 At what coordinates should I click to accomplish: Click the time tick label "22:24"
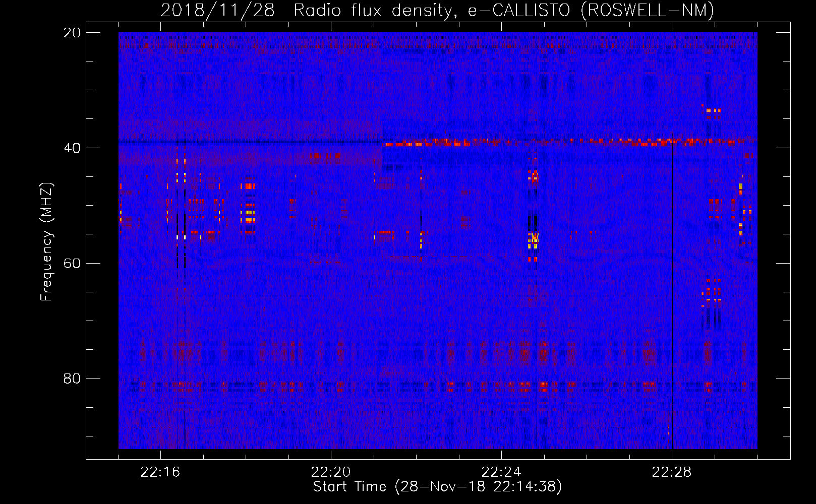pyautogui.click(x=501, y=472)
